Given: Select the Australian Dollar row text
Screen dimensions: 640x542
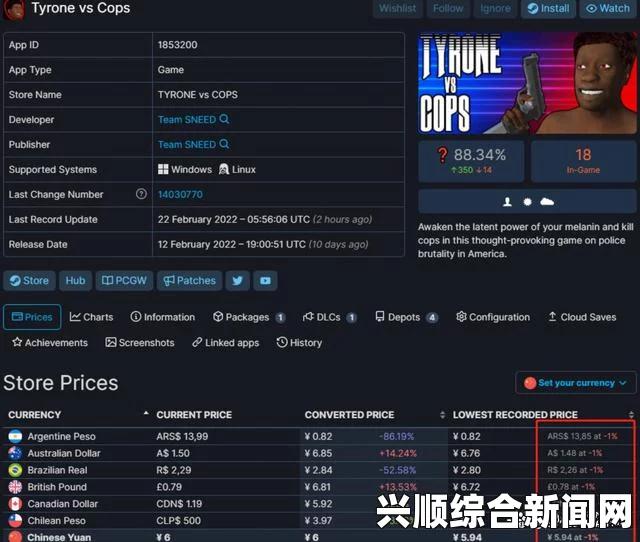Looking at the screenshot, I should click(x=64, y=453).
